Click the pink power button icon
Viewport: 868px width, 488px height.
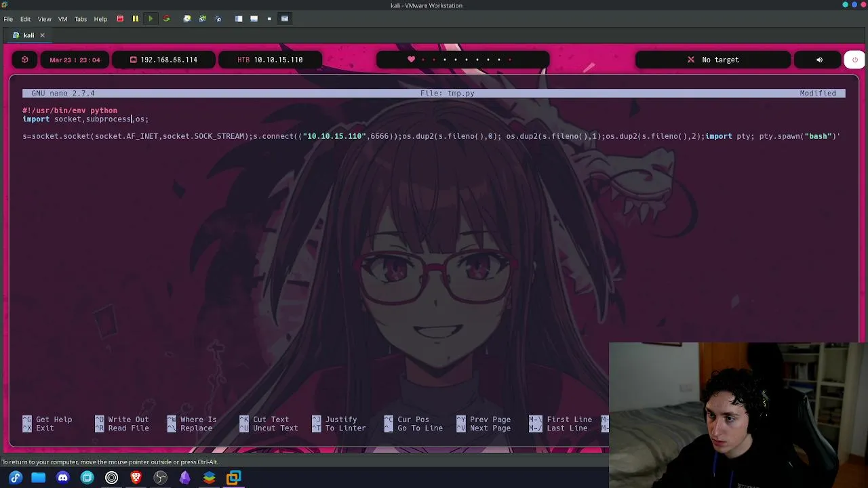coord(854,60)
